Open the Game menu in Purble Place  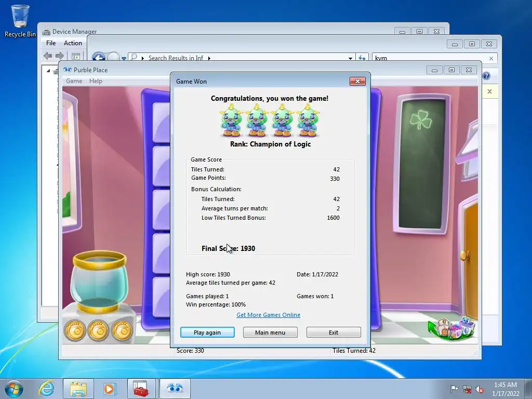74,81
